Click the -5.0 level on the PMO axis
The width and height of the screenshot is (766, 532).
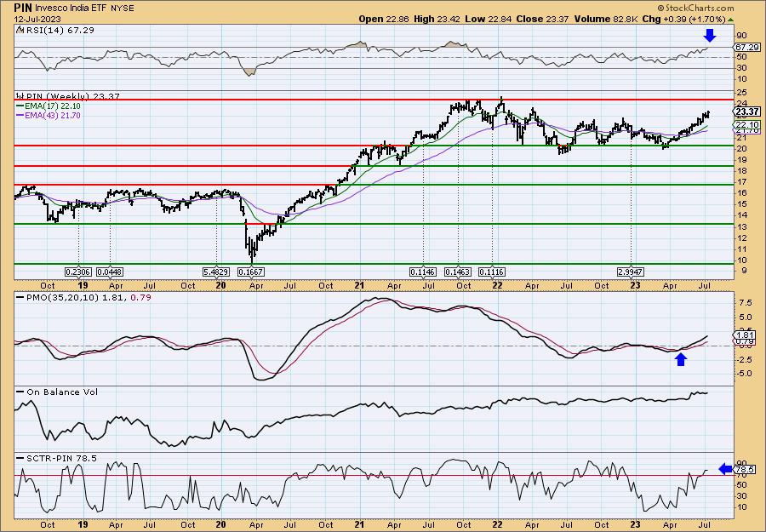tap(744, 373)
